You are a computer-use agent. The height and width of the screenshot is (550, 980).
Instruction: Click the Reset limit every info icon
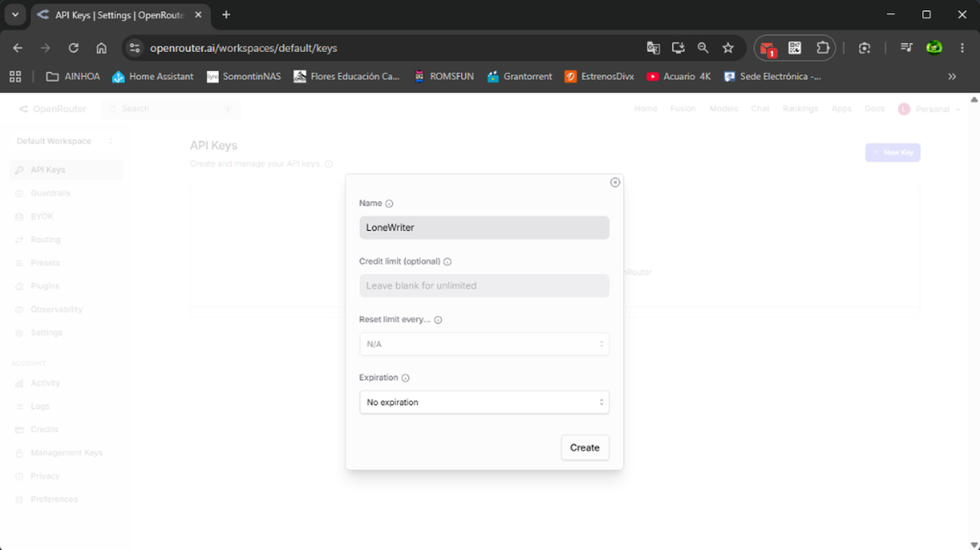coord(438,320)
